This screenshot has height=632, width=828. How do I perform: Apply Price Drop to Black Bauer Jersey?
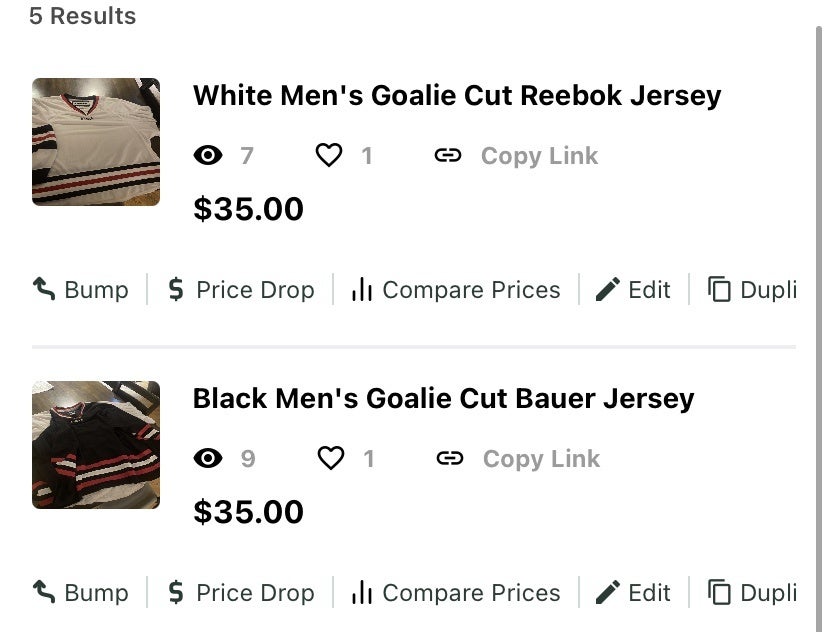[x=240, y=593]
